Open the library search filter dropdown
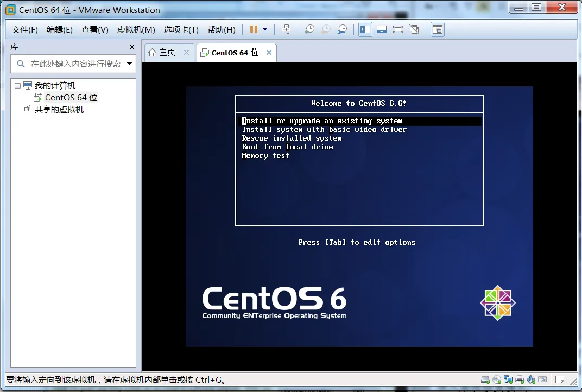Image resolution: width=582 pixels, height=392 pixels. pos(130,64)
